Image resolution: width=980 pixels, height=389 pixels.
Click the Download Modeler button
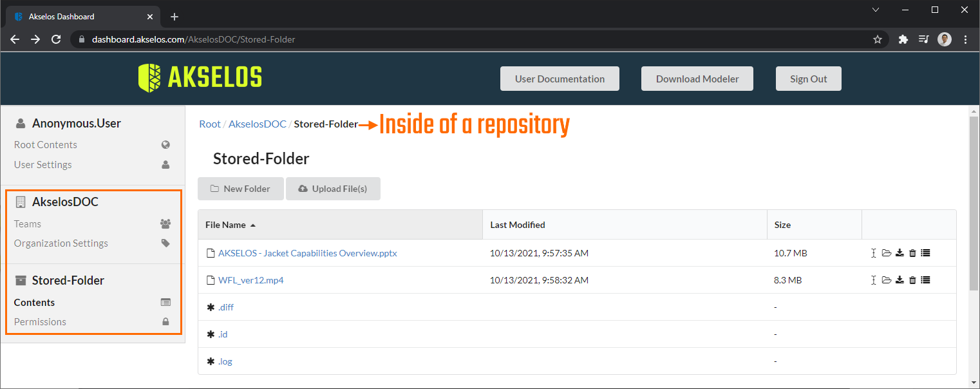(697, 79)
